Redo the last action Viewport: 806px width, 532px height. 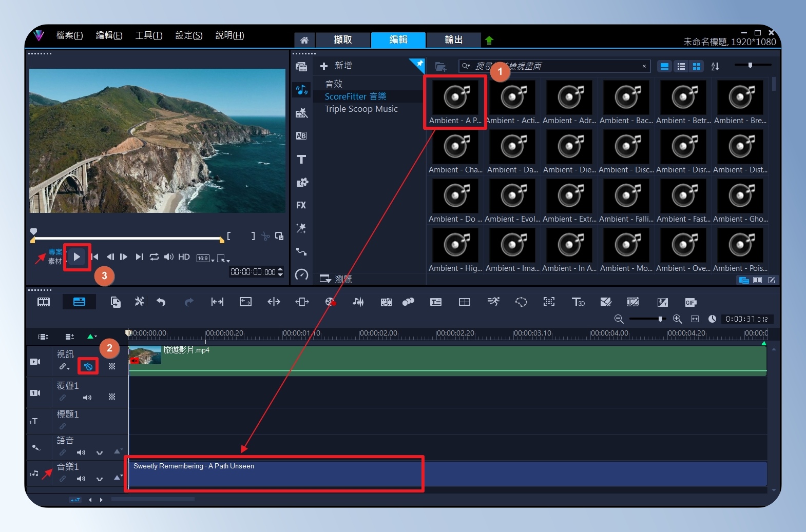point(189,302)
